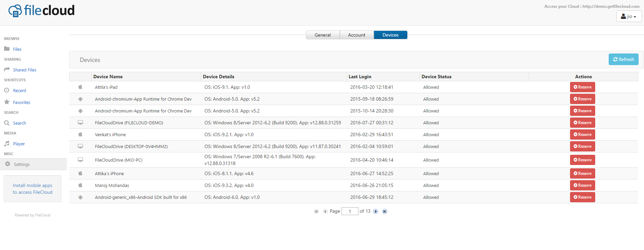644x250 pixels.
Task: Click monitor icon beside FileCloudDrive (FILECLOUD-DEMO)
Action: coord(80,122)
